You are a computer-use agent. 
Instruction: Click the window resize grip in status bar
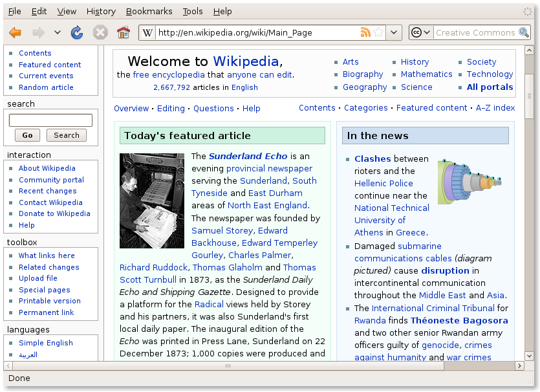tap(530, 380)
